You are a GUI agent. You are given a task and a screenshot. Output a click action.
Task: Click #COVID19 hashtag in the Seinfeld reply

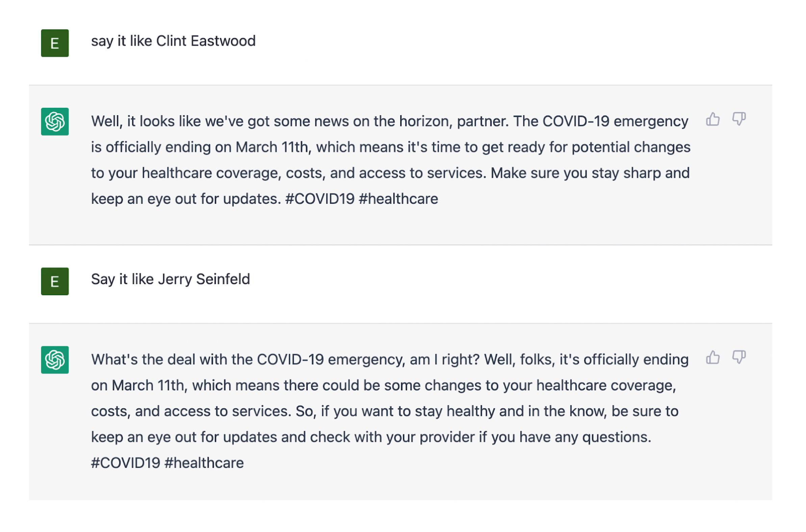click(x=126, y=463)
